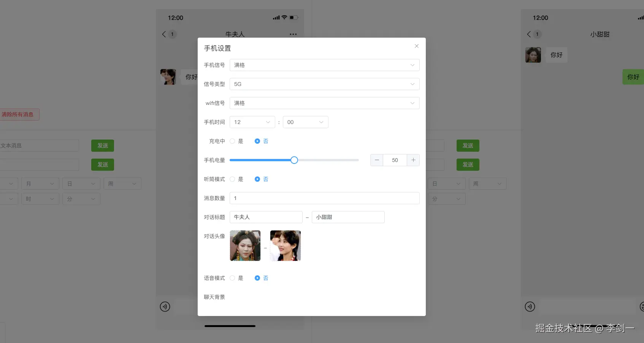The image size is (644, 343).
Task: Click the 对话头像 thumbnail with ornate headdress
Action: click(x=245, y=246)
